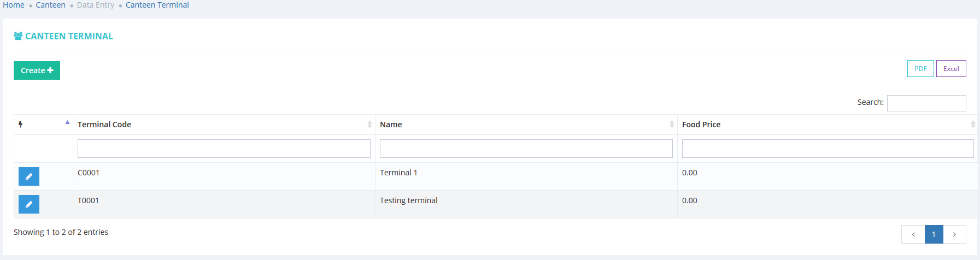Focus the Search input field
The height and width of the screenshot is (260, 980).
[926, 103]
